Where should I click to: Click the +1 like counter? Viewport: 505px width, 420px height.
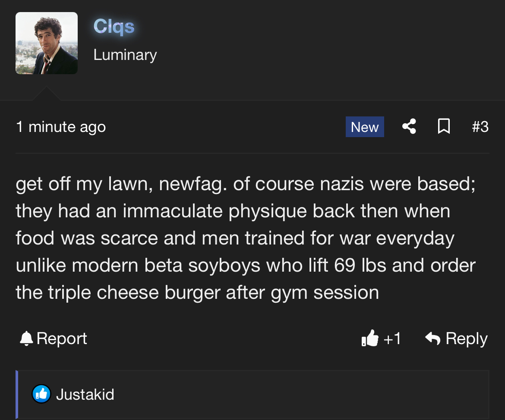(392, 339)
